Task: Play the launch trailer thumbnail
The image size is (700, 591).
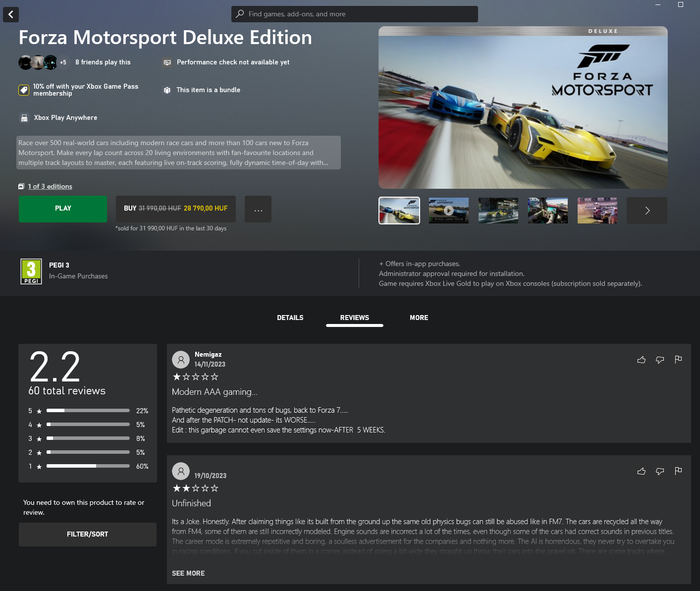Action: [449, 211]
